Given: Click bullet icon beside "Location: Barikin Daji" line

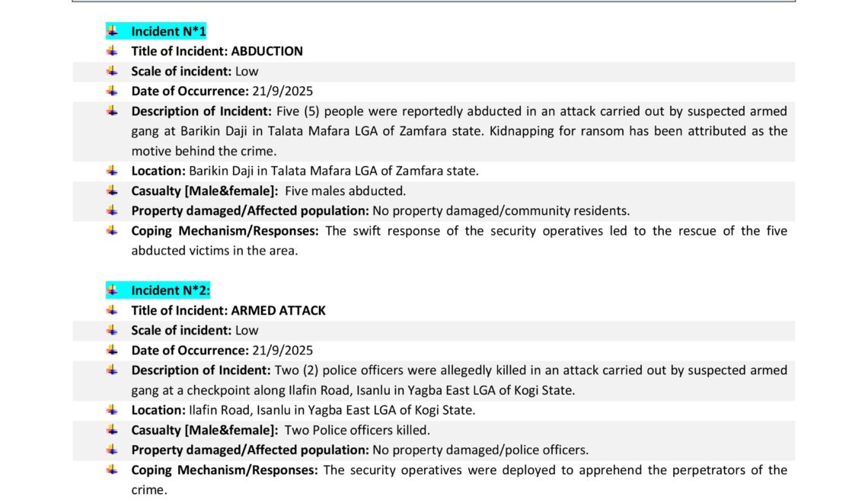Looking at the screenshot, I should (112, 171).
